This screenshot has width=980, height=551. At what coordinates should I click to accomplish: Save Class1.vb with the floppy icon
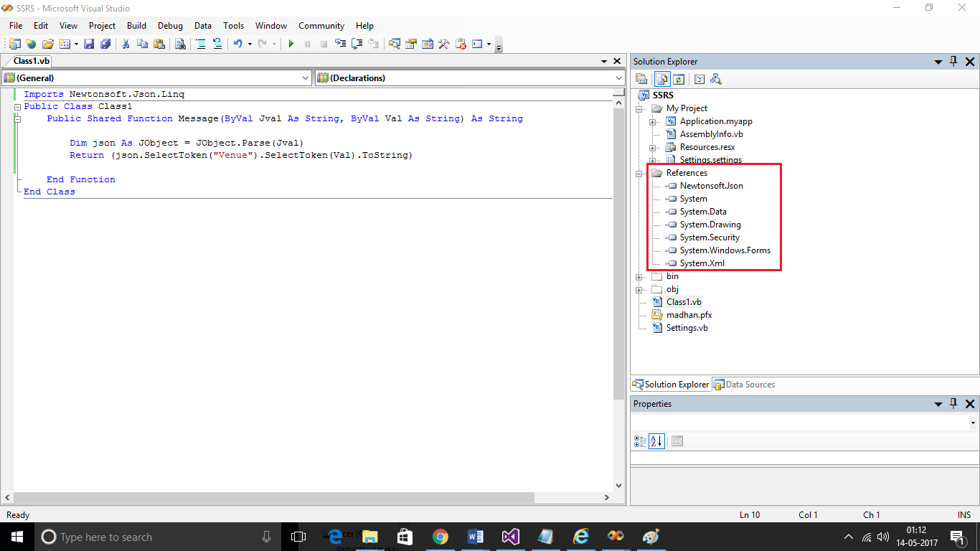pos(89,44)
